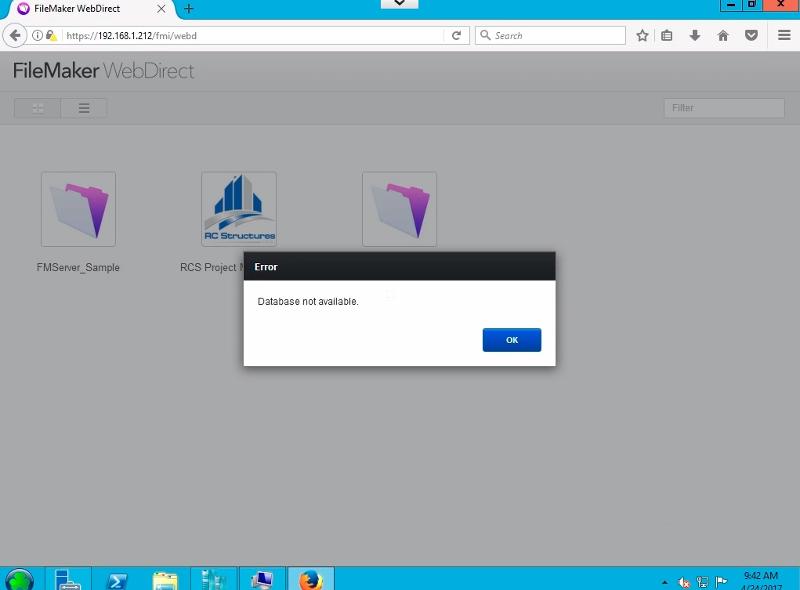
Task: Click the muted volume tray icon
Action: pos(684,582)
